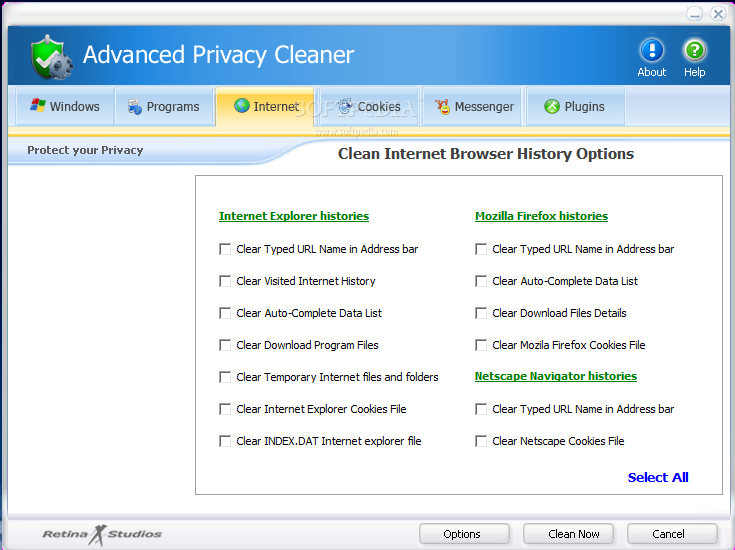The height and width of the screenshot is (550, 735).
Task: Click the green Plugins tab icon
Action: pos(552,106)
